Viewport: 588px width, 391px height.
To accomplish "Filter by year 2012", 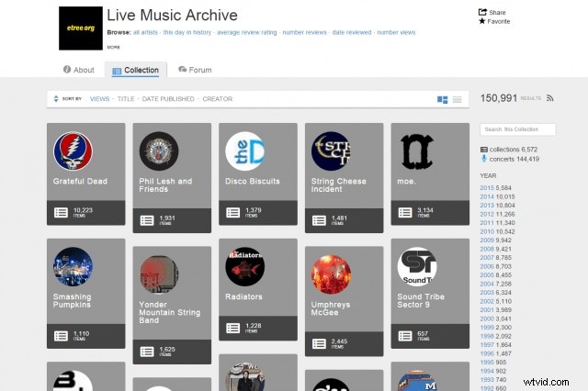I will (x=487, y=214).
